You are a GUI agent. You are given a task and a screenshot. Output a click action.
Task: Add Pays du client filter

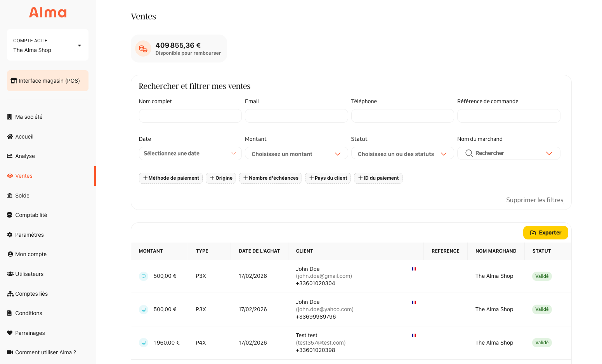[328, 178]
